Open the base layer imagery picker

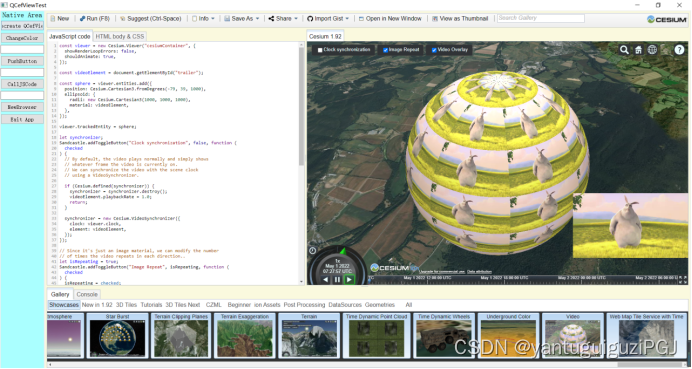pyautogui.click(x=666, y=50)
